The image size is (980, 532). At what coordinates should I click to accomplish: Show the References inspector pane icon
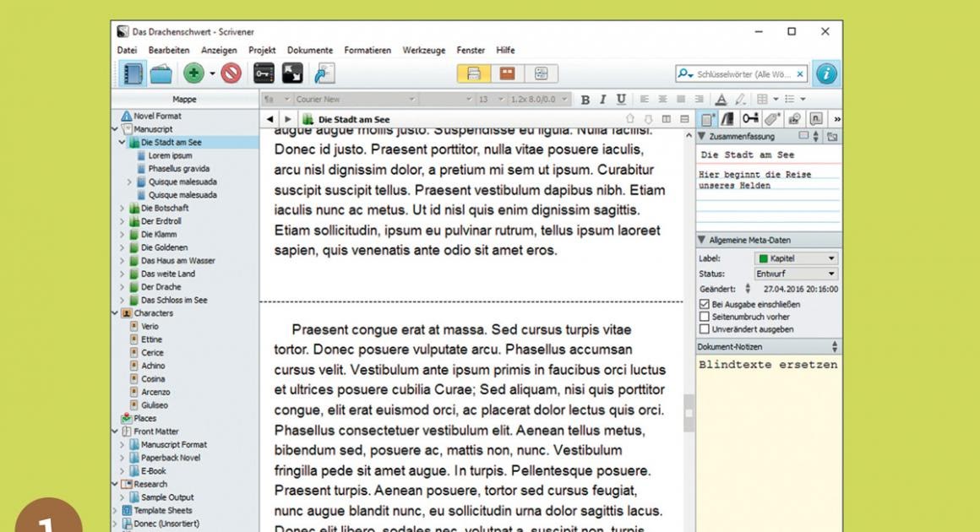tap(727, 118)
